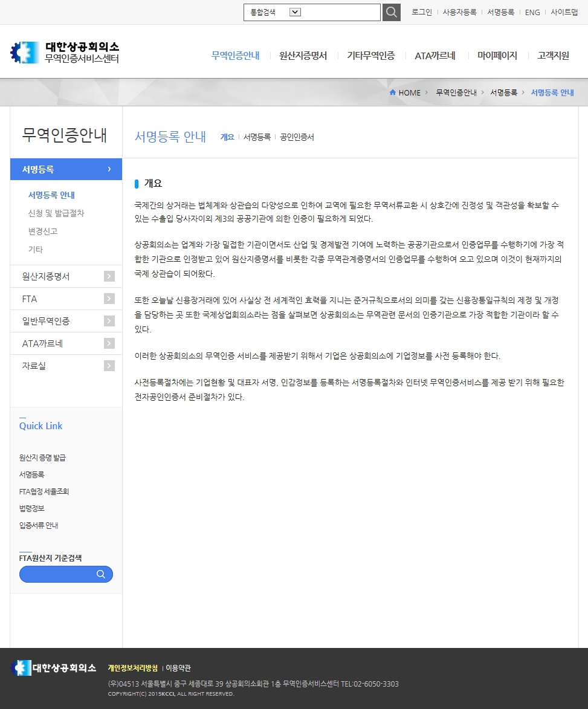Viewport: 588px width, 709px height.
Task: Click 서명등록 안내 in the breadcrumb
Action: 552,92
